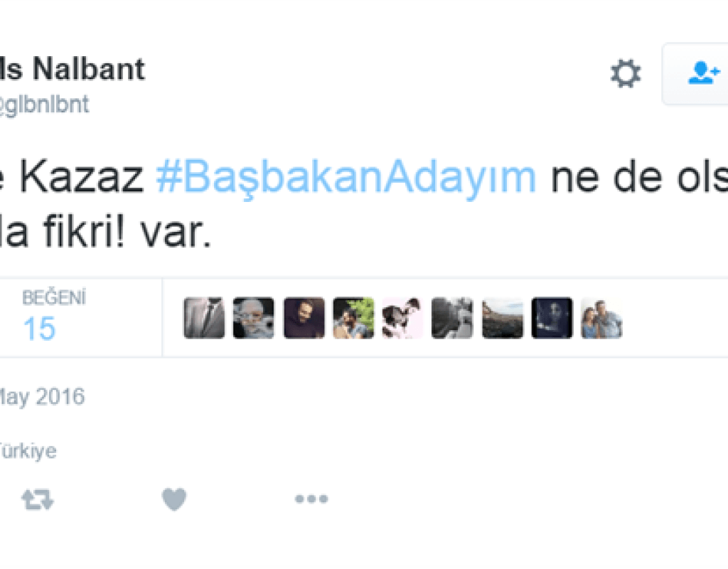Open fourth liker avatar with green foliage
This screenshot has height=569, width=728.
[x=353, y=318]
